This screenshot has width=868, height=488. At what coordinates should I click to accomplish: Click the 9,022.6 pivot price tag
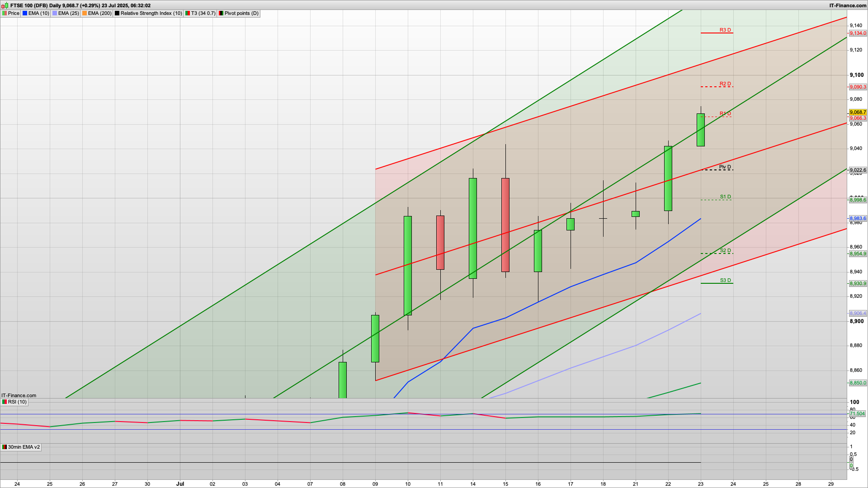point(858,170)
